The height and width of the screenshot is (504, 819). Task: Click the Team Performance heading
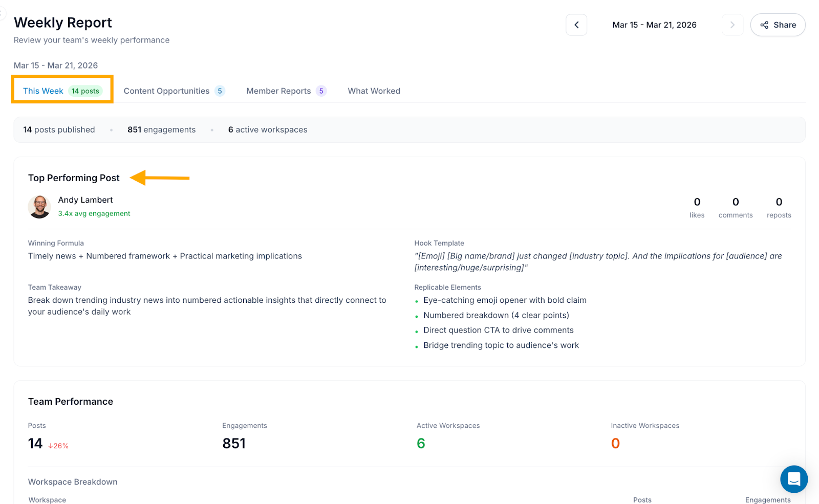click(71, 402)
